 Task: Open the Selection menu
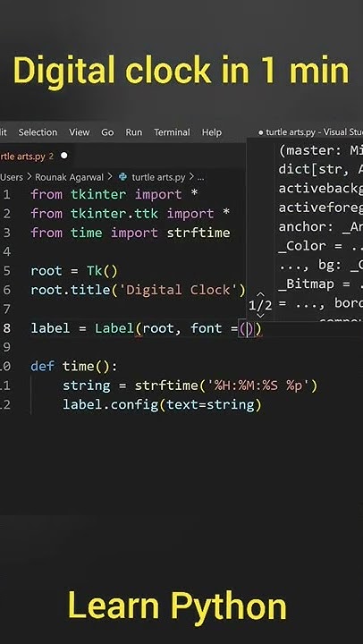pyautogui.click(x=38, y=132)
